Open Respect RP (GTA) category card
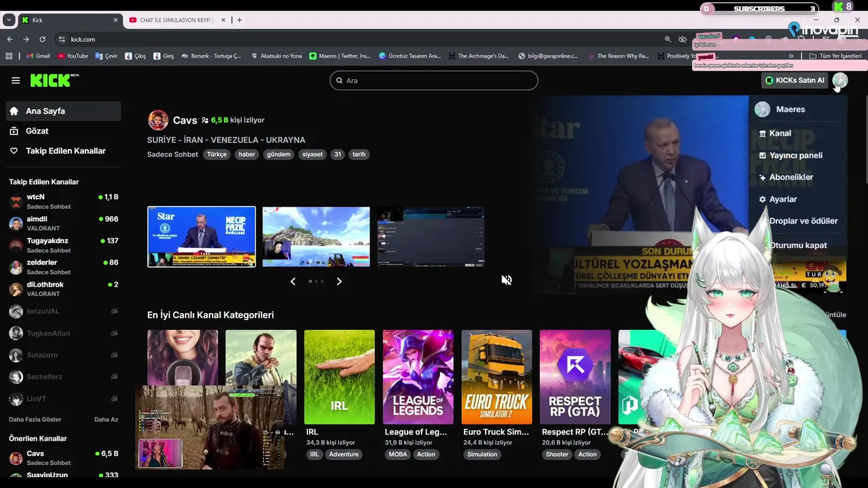The image size is (868, 488). click(575, 378)
